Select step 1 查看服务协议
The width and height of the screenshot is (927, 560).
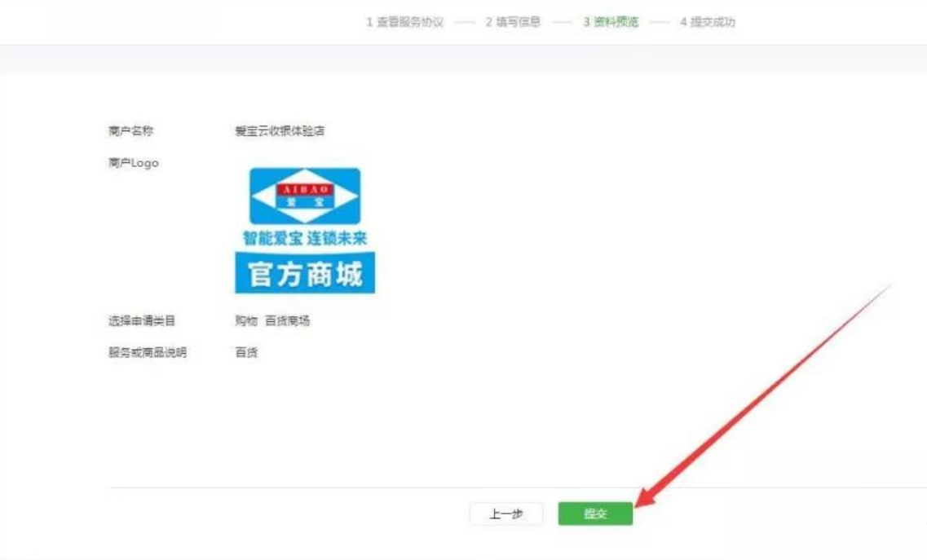tap(404, 22)
